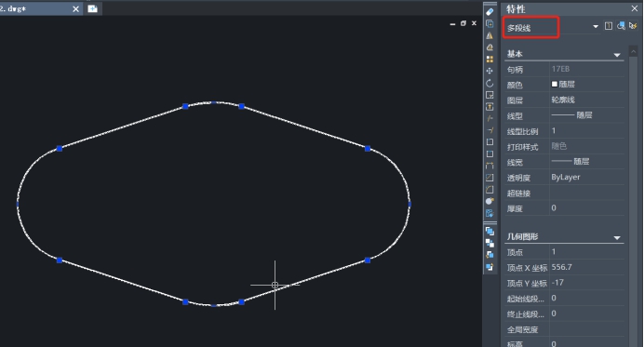Select the Copy objects tool
This screenshot has height=347, width=644.
click(x=490, y=24)
